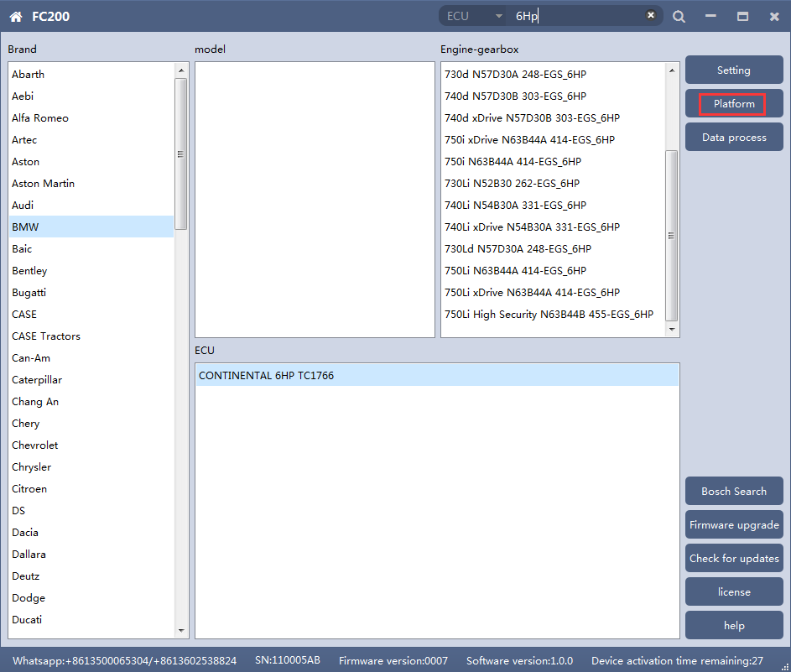Select the Chery brand
Screen dimensions: 791x672
pyautogui.click(x=91, y=424)
